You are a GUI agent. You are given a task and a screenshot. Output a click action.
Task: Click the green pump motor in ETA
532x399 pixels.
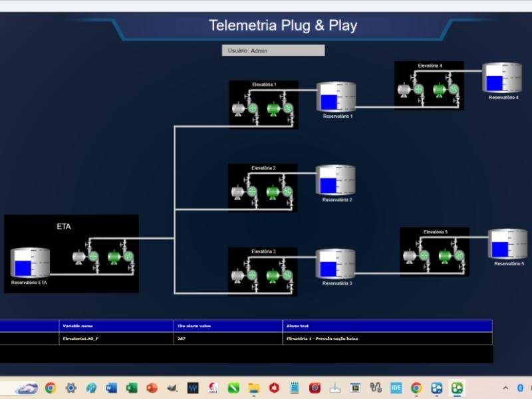113,257
